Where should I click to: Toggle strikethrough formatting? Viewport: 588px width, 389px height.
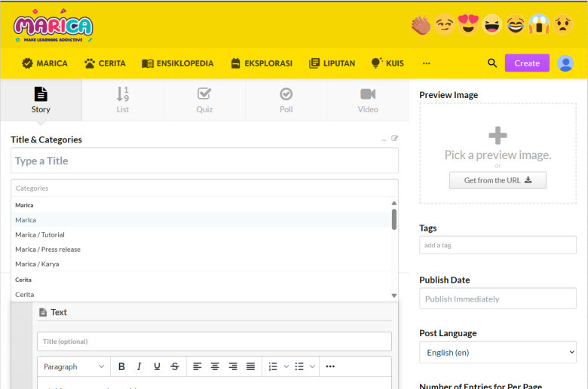click(x=175, y=366)
